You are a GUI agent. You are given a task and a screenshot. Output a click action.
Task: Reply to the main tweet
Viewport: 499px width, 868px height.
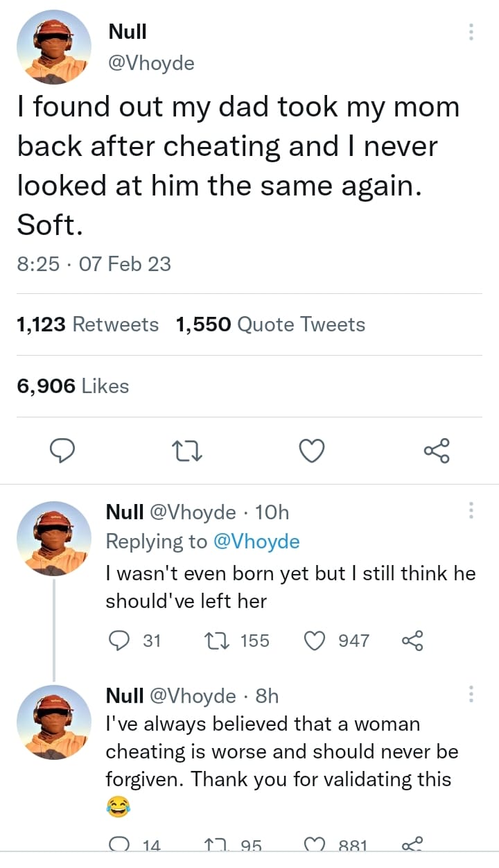tap(64, 451)
